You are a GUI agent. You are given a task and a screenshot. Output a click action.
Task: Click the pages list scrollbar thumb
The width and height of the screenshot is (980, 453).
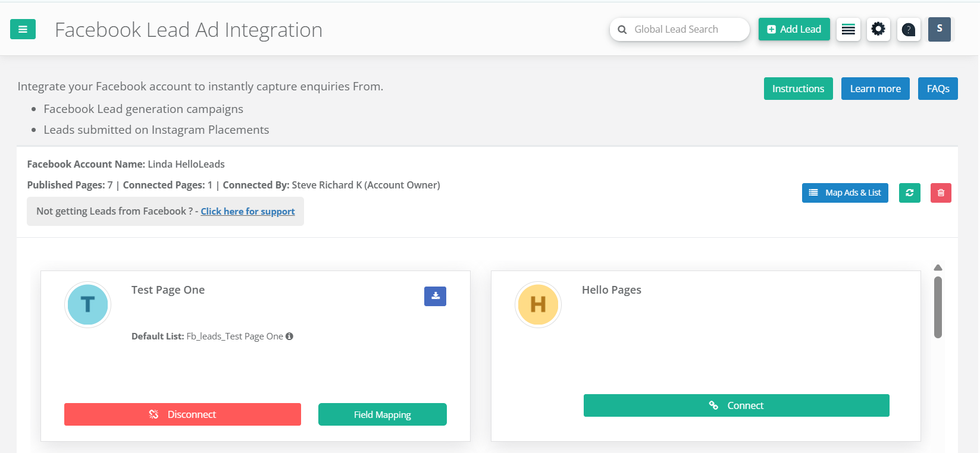938,307
